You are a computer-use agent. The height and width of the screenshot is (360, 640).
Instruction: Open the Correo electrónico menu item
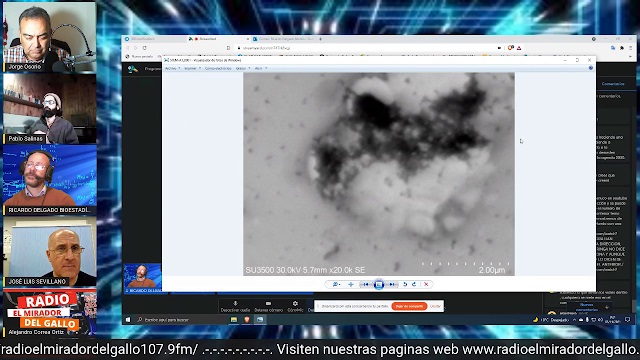coord(218,69)
